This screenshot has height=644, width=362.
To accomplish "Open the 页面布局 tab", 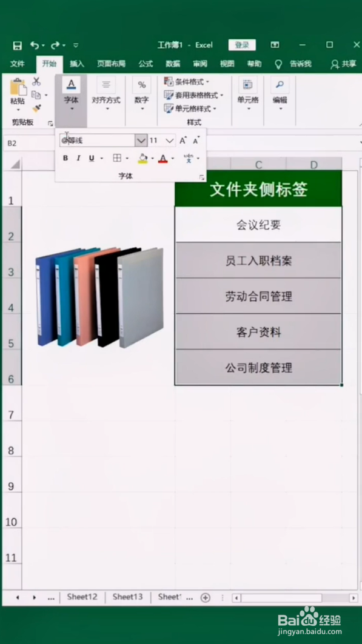I will 111,64.
